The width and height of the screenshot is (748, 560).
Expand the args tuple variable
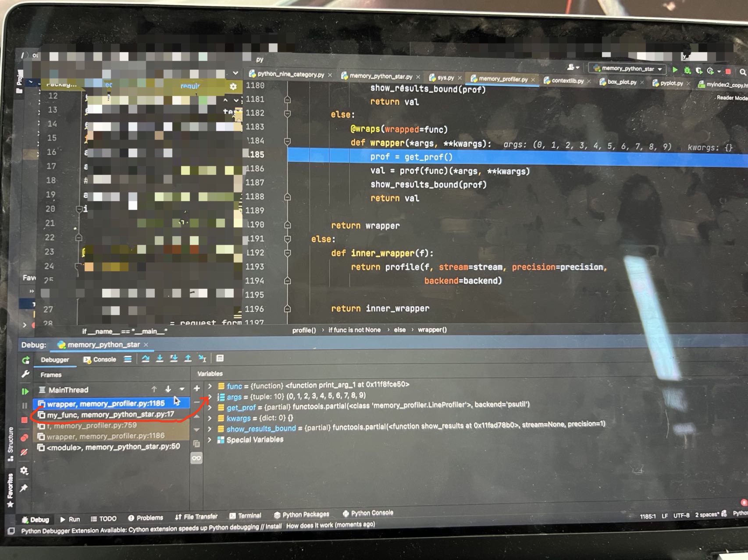pos(210,397)
